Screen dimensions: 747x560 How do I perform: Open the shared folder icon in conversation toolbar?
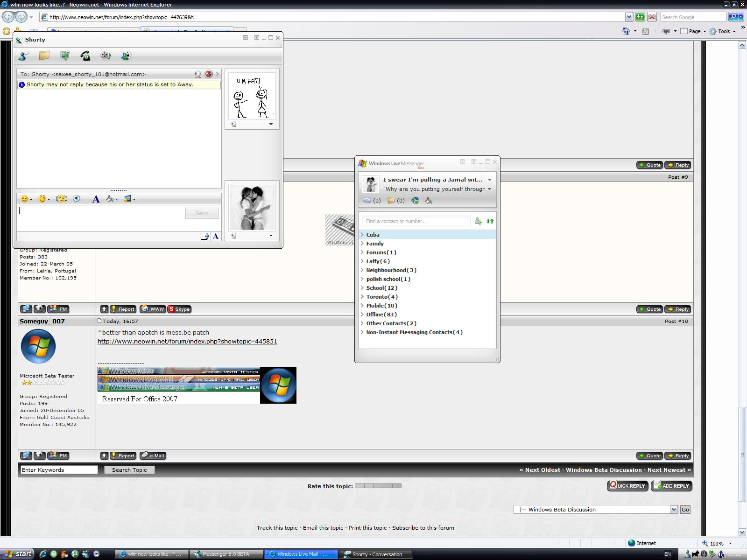43,56
